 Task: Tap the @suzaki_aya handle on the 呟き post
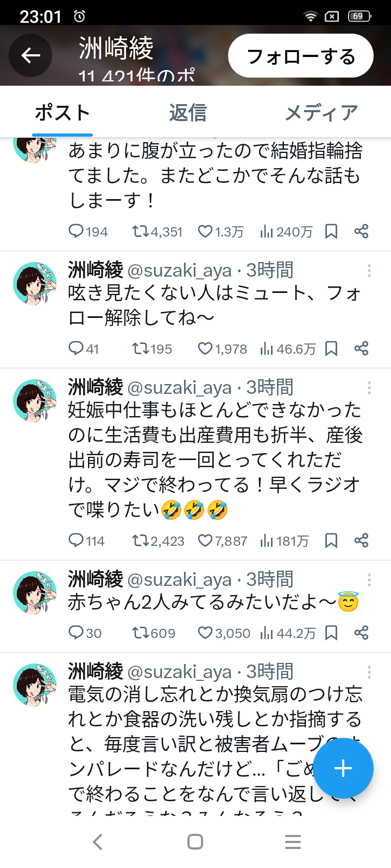tap(179, 270)
